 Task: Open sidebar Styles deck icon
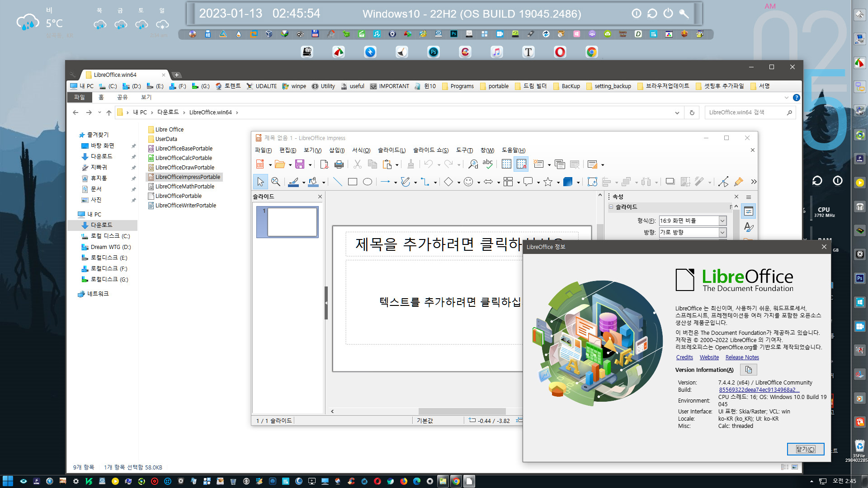coord(749,227)
